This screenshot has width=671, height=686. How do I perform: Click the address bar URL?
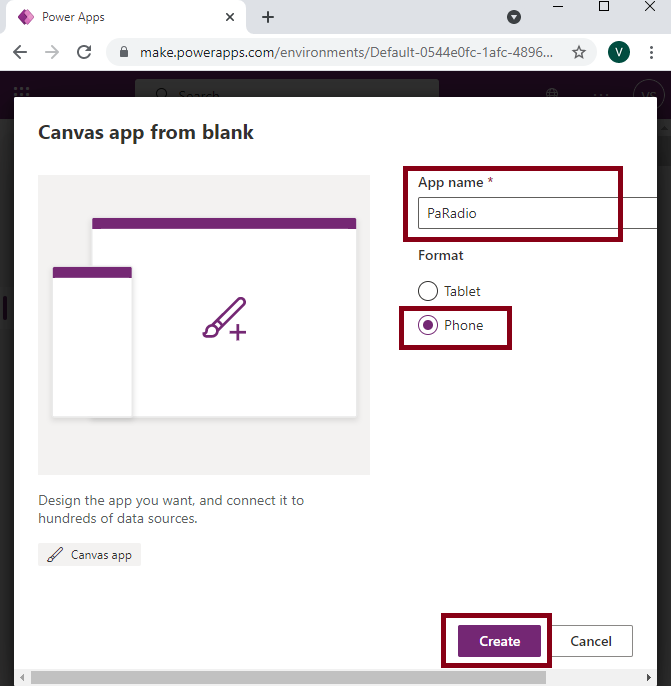[345, 52]
